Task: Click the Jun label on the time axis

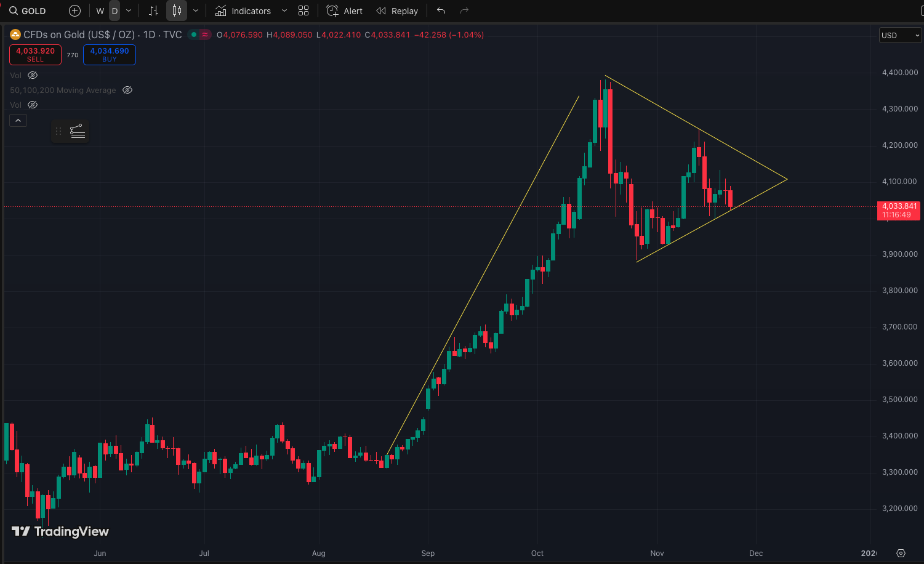Action: point(100,554)
